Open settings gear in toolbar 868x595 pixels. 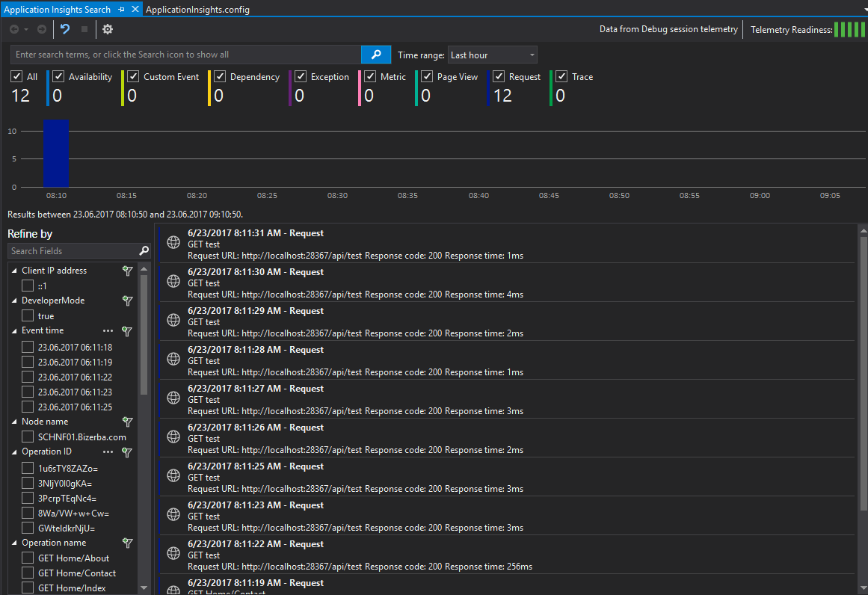pyautogui.click(x=108, y=29)
